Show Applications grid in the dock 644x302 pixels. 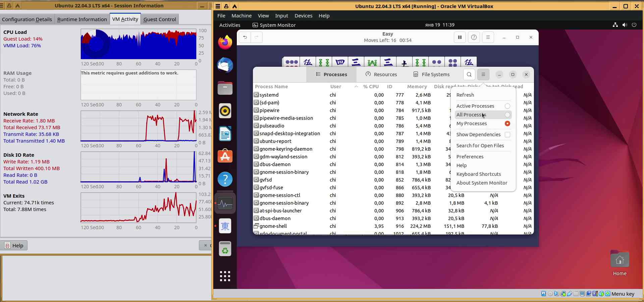pos(225,276)
